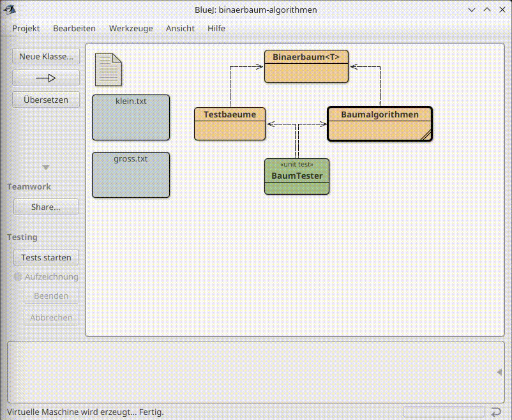
Task: Open the Ansicht menu
Action: [x=180, y=29]
